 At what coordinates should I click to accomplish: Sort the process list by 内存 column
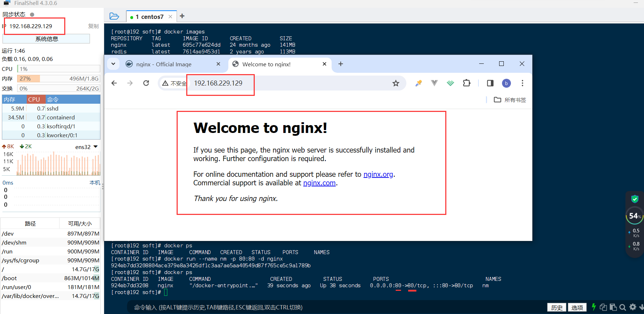pyautogui.click(x=14, y=99)
